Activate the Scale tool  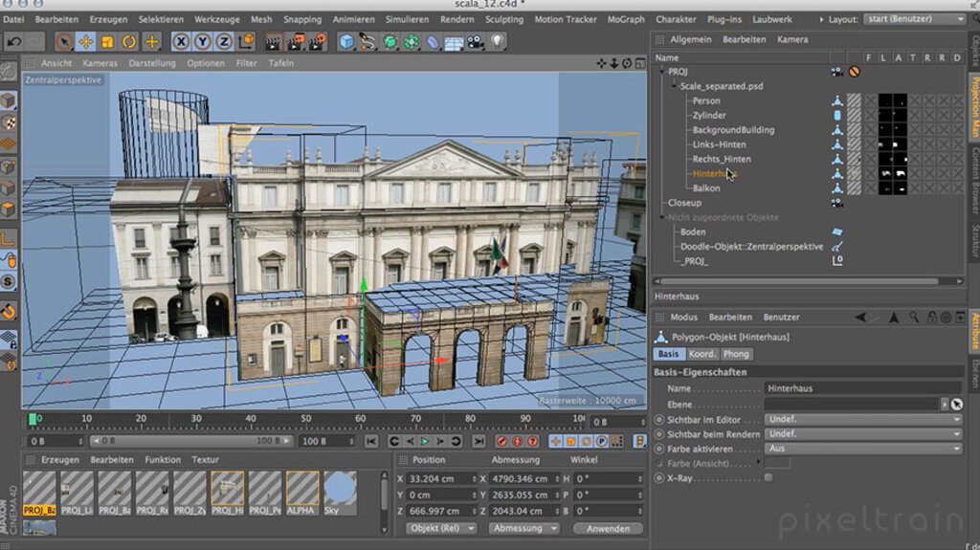107,42
